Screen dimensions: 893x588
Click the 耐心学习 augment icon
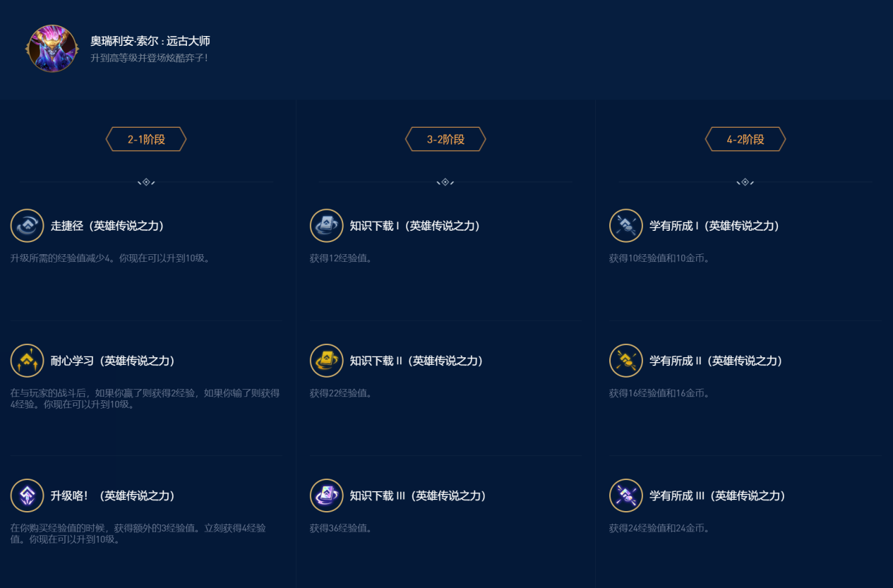tap(28, 361)
